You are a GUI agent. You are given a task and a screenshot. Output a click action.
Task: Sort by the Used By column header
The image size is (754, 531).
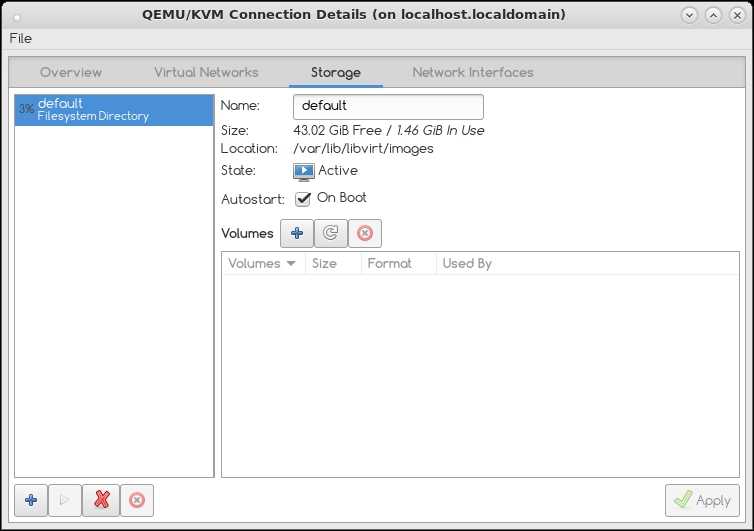pyautogui.click(x=588, y=264)
